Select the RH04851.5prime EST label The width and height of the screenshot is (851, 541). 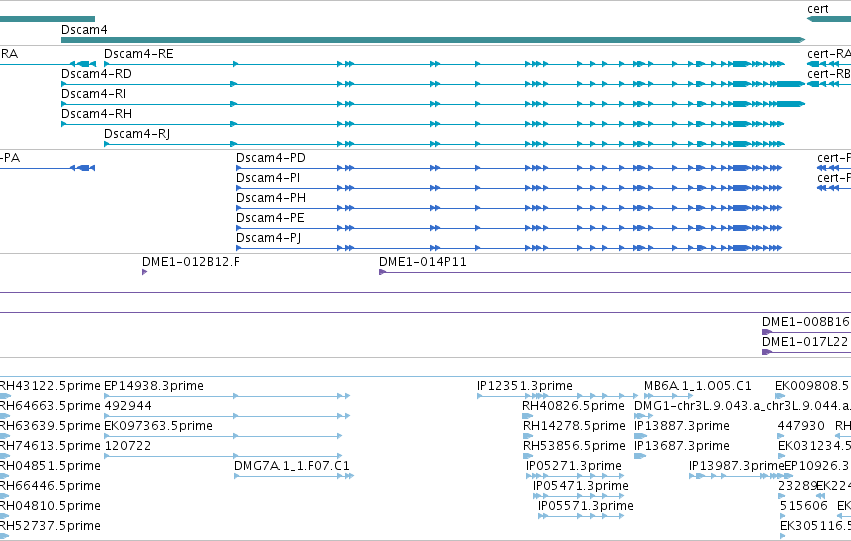50,466
